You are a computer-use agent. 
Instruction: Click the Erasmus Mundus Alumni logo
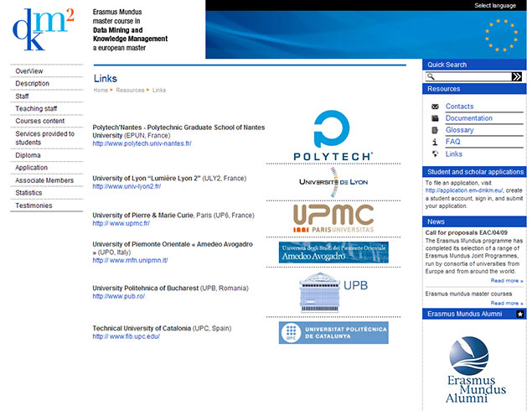pyautogui.click(x=475, y=370)
